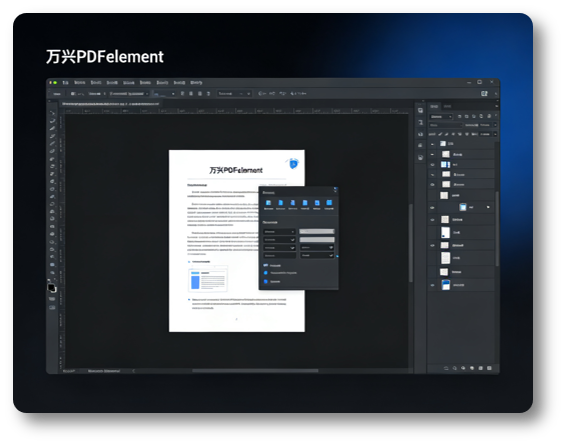Click the bottom icon in the collapsed panel strip

coord(420,157)
